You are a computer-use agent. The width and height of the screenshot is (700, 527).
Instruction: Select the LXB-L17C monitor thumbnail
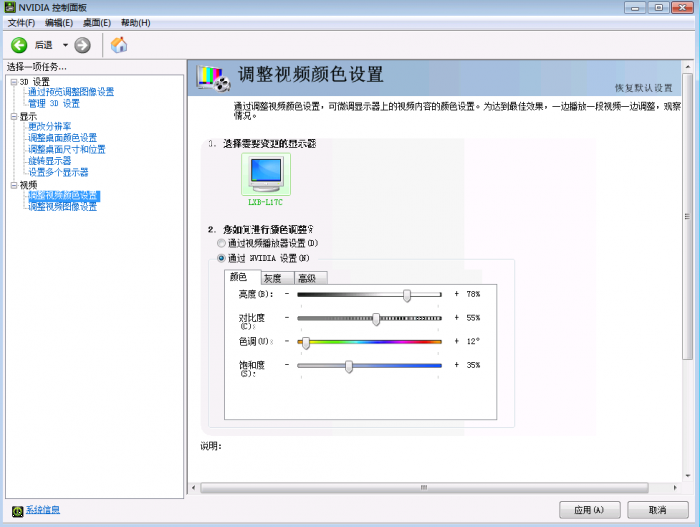(266, 174)
